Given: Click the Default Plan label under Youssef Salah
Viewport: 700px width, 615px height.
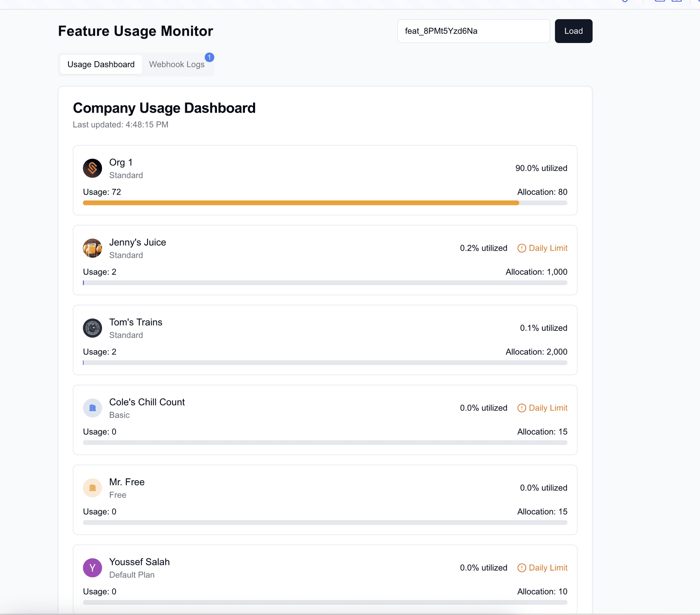Looking at the screenshot, I should [x=132, y=575].
